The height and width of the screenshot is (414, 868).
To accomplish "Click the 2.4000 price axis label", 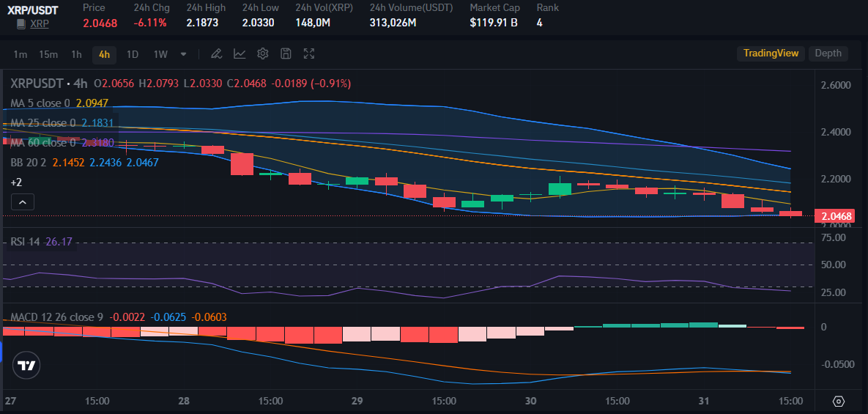I will 836,133.
